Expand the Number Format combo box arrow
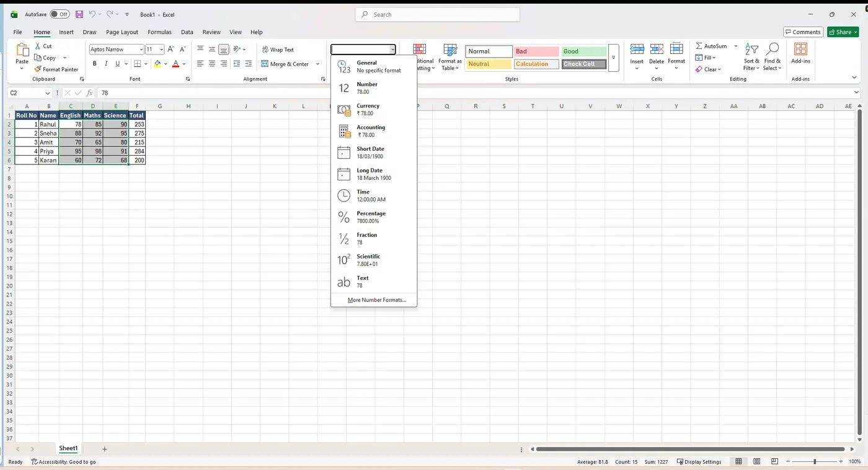868x470 pixels. pyautogui.click(x=392, y=50)
